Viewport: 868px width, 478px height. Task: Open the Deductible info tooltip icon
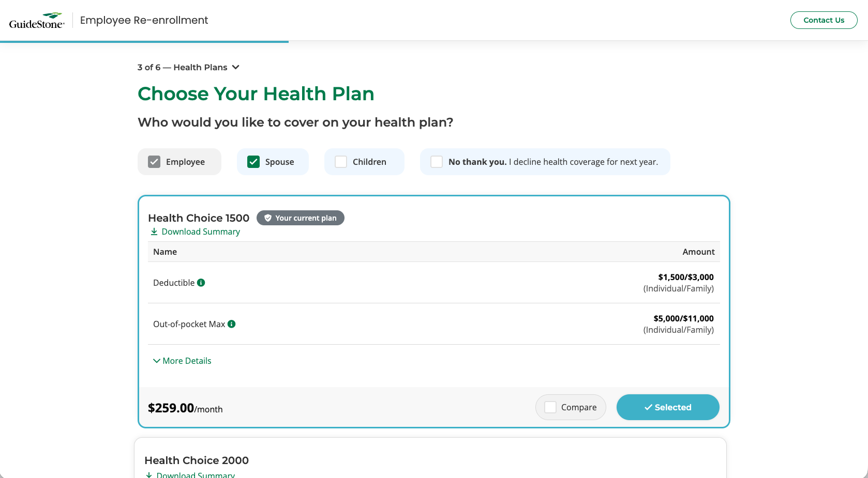tap(201, 283)
